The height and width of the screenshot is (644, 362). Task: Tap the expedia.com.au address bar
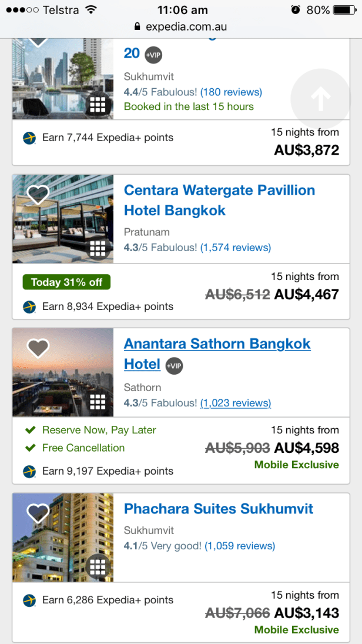[180, 26]
